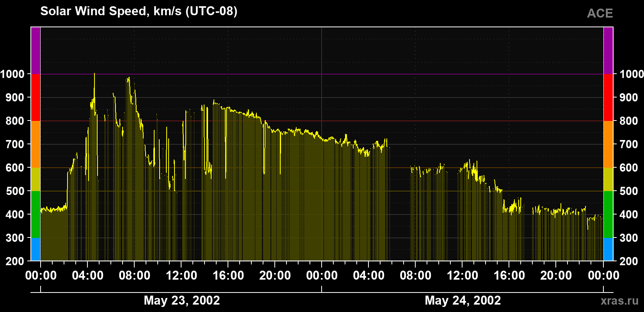Click the '400' label on the left axis
This screenshot has height=312, width=644.
(15, 214)
